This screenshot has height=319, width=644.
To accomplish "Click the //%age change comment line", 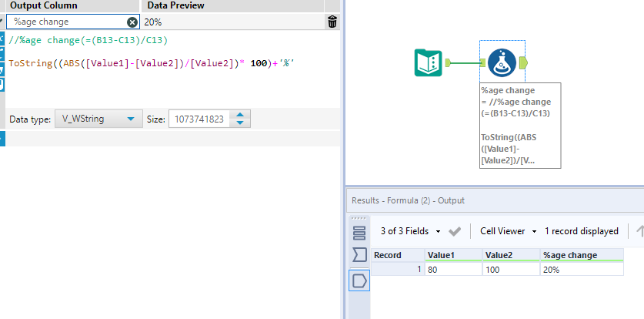I will click(x=88, y=40).
